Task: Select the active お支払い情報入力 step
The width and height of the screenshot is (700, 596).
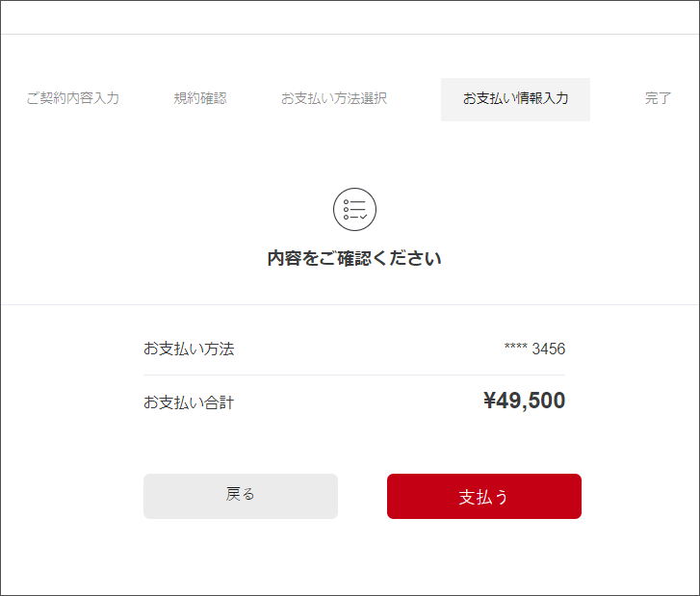Action: pos(515,99)
